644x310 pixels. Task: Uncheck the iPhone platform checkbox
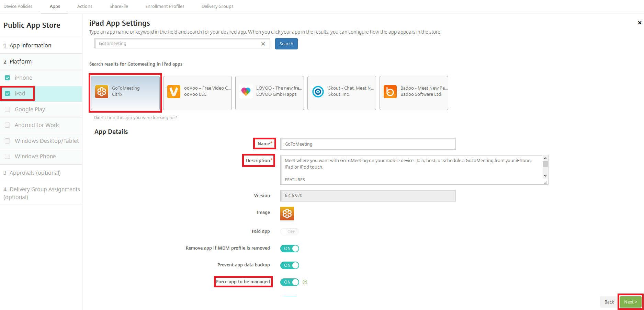tap(8, 78)
